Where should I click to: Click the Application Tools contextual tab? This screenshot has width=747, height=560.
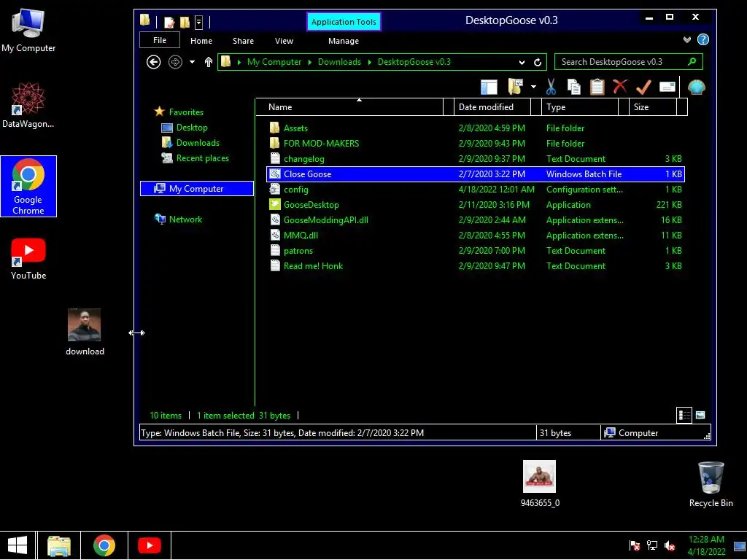point(344,22)
